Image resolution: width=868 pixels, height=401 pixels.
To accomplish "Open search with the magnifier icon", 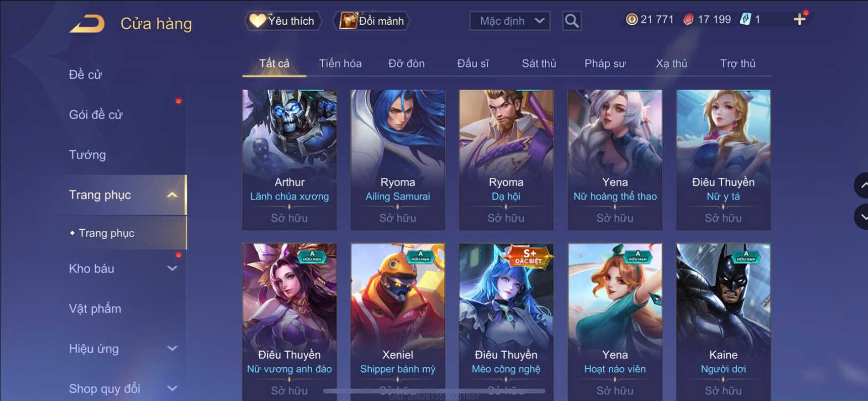I will [571, 21].
